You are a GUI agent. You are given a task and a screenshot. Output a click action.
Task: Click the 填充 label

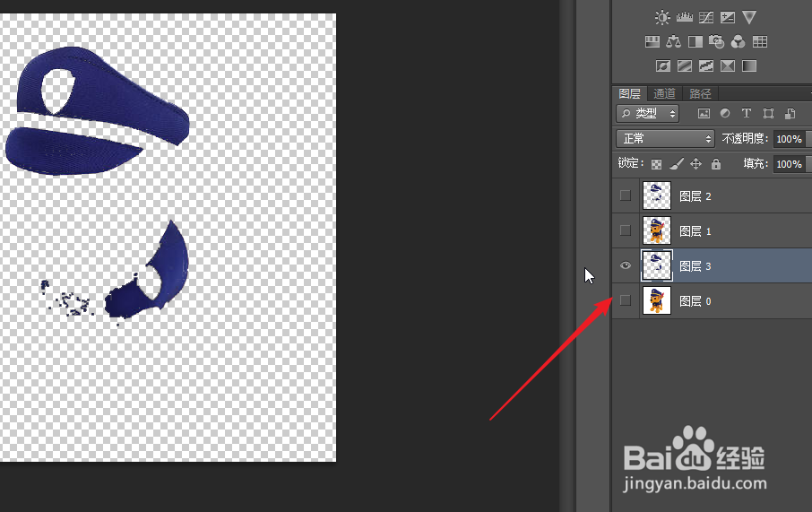[x=756, y=164]
